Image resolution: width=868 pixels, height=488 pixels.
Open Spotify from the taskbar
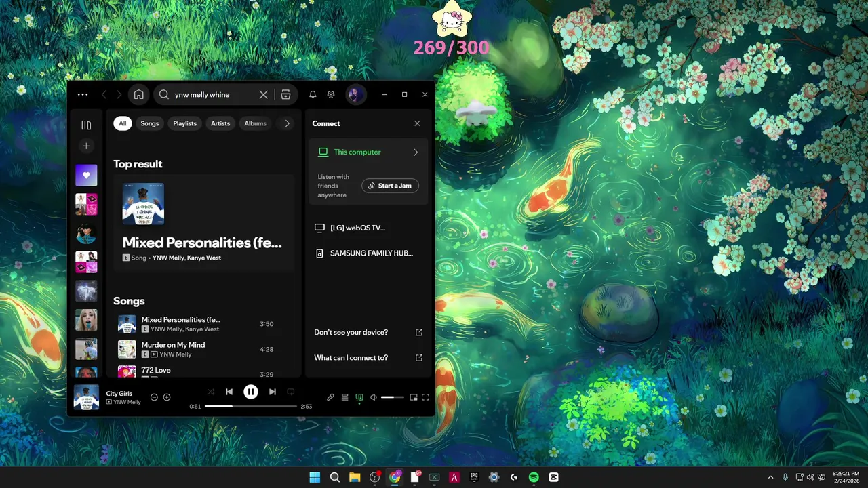point(534,477)
